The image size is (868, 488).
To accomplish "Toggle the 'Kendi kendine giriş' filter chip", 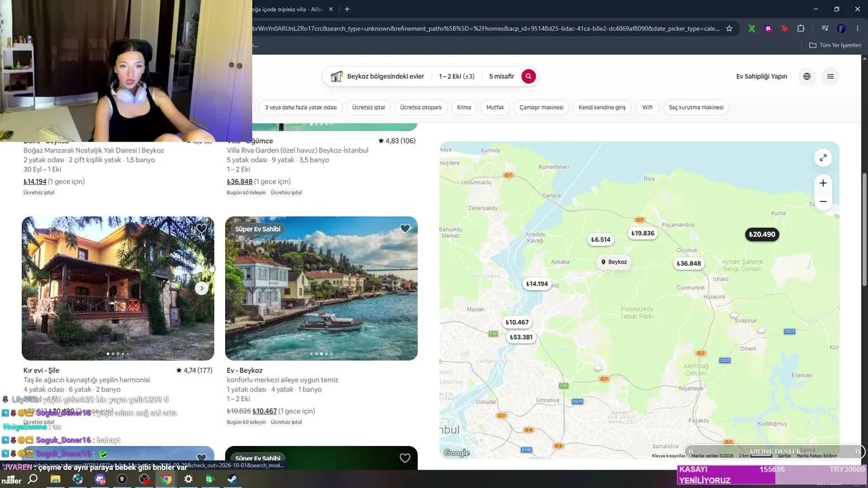I will click(602, 107).
